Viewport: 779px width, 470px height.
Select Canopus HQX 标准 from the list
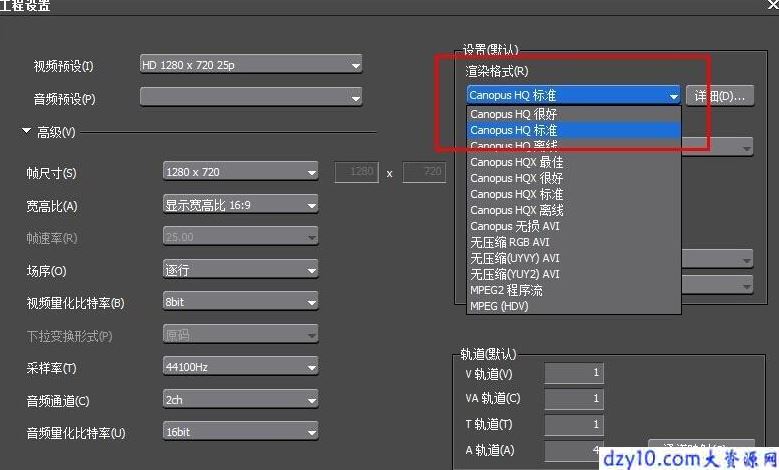(x=573, y=194)
